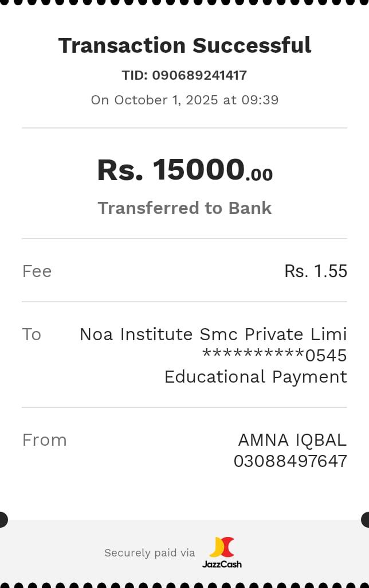The height and width of the screenshot is (588, 369).
Task: Select sender name AMNA IQBAL
Action: coord(292,440)
